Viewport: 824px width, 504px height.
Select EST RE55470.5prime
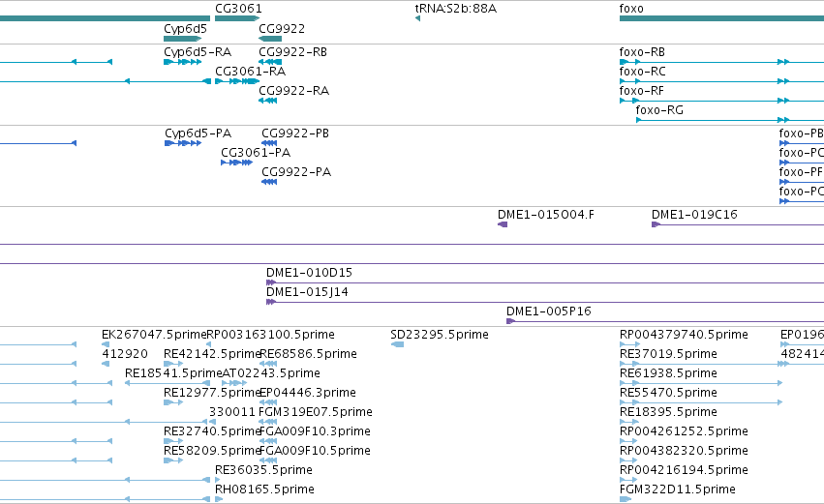668,393
